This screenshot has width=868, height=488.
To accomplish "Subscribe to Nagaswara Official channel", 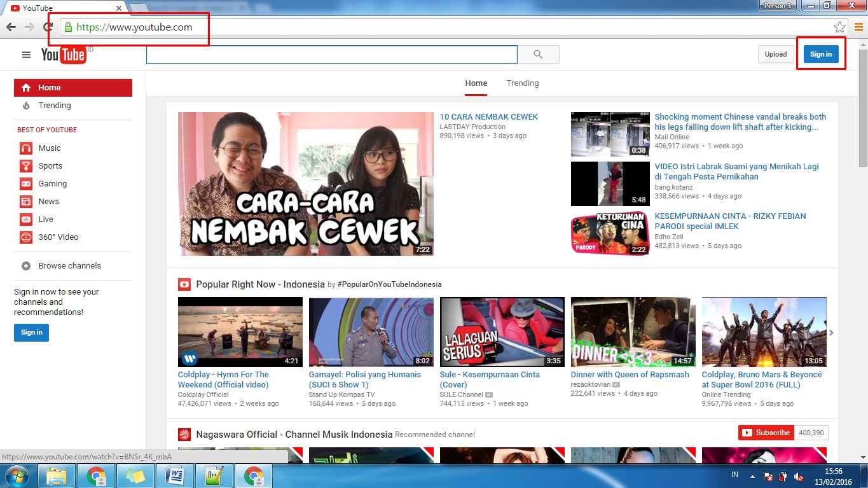I will click(x=766, y=432).
